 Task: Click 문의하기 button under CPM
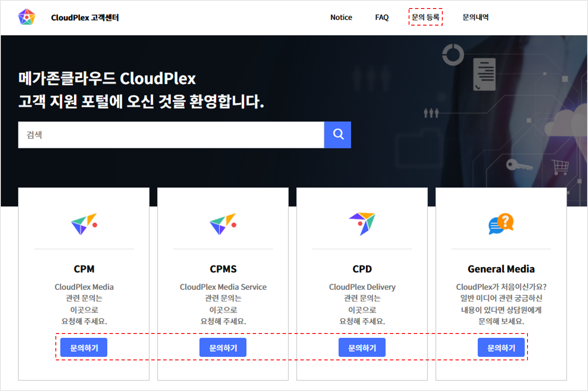click(84, 347)
